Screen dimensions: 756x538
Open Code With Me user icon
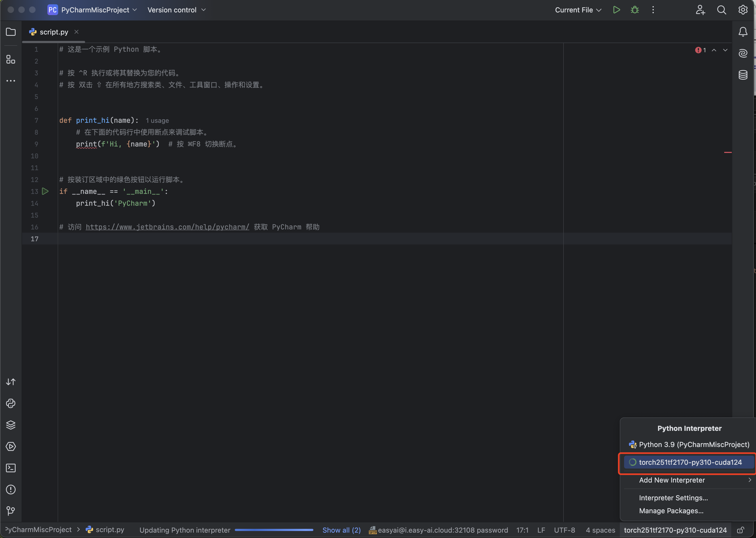(700, 10)
